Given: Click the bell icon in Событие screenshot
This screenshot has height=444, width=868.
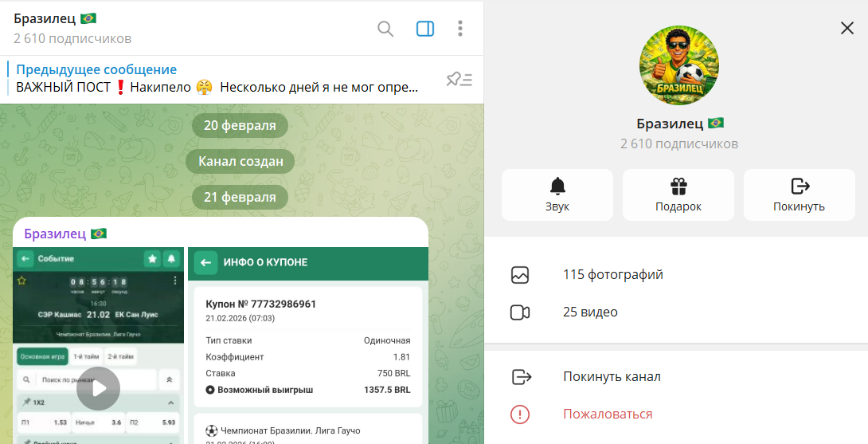Looking at the screenshot, I should (x=171, y=259).
